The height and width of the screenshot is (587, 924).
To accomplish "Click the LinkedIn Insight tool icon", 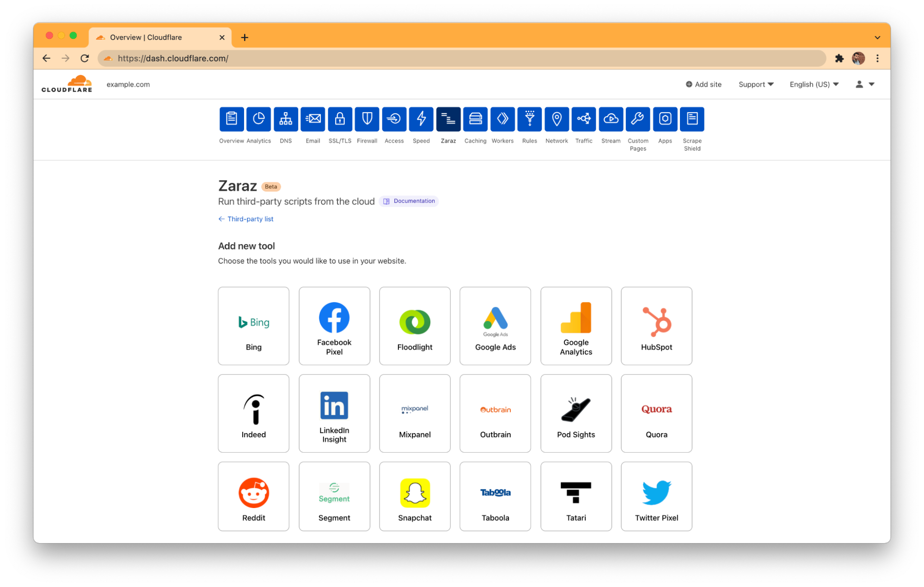I will pyautogui.click(x=333, y=413).
